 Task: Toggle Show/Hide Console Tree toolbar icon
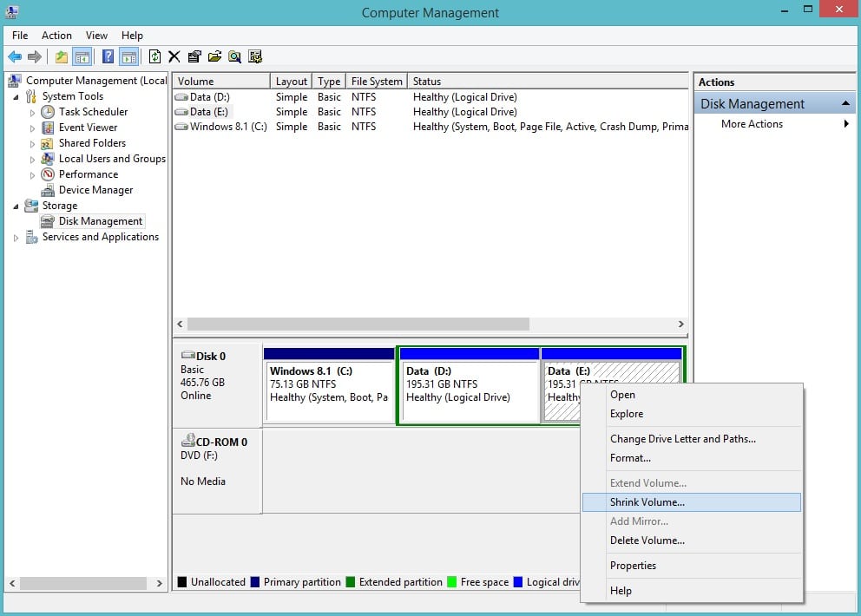click(82, 56)
